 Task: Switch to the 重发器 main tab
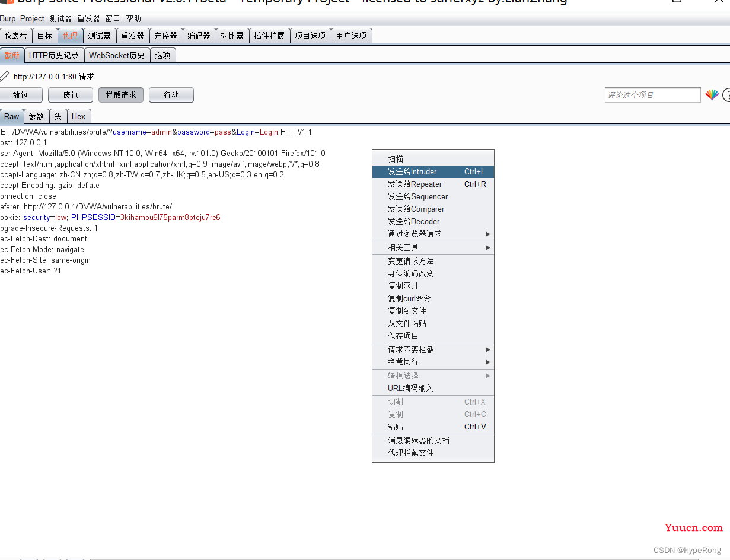click(x=132, y=36)
